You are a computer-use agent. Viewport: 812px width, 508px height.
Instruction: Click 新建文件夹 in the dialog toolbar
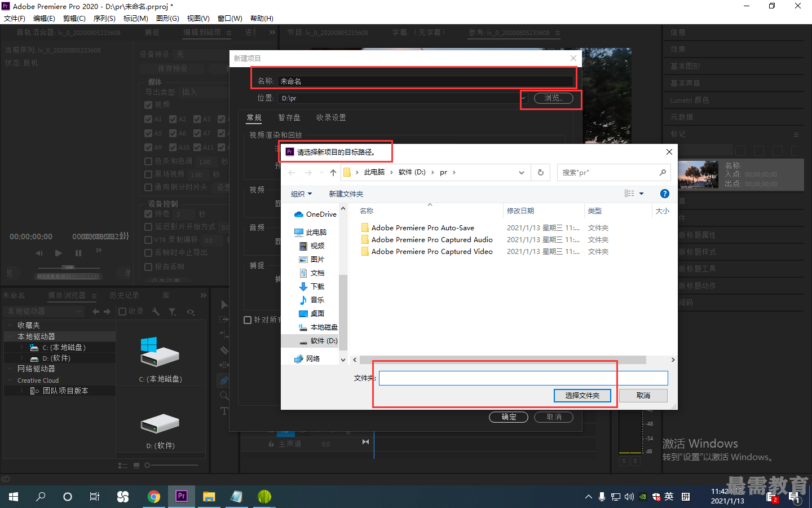tap(346, 194)
